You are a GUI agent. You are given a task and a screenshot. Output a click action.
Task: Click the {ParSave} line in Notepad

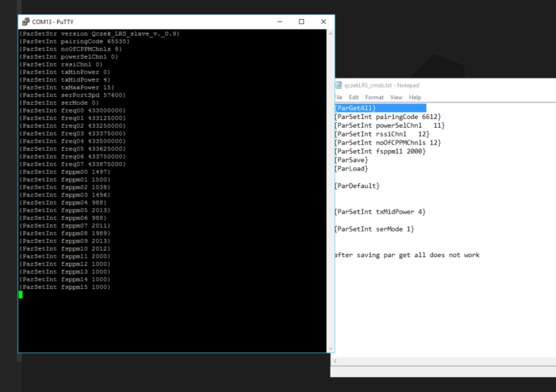click(x=351, y=159)
